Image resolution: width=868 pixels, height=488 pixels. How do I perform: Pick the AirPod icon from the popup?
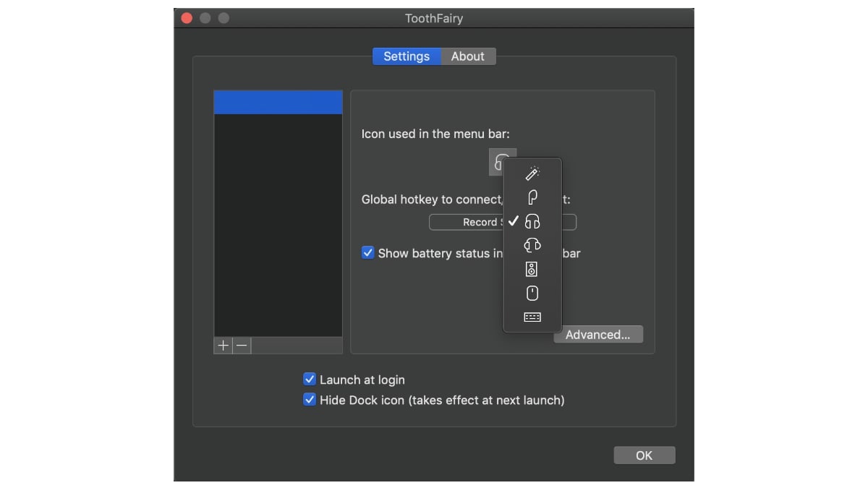point(532,197)
